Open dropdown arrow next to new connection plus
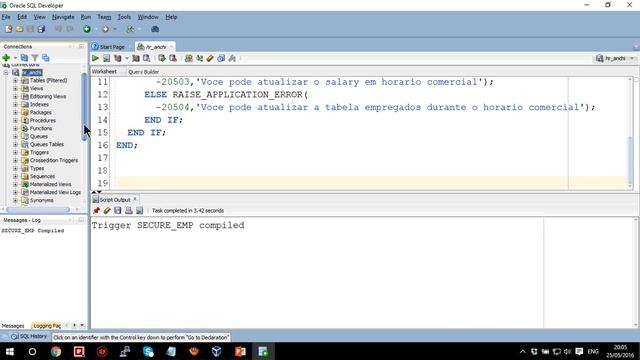This screenshot has width=640, height=360. tap(15, 58)
